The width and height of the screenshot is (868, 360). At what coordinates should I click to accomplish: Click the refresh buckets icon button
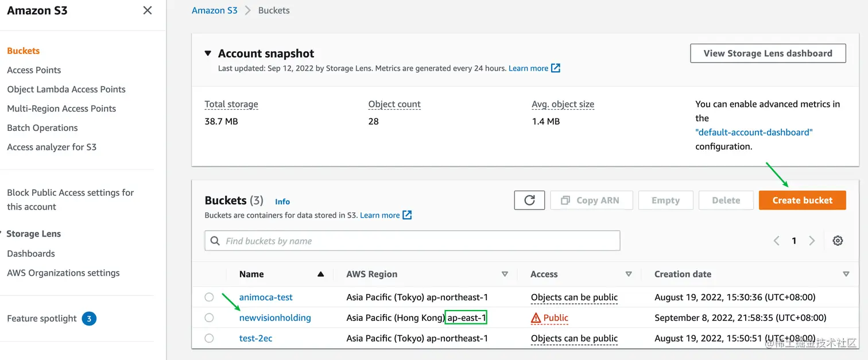point(529,200)
